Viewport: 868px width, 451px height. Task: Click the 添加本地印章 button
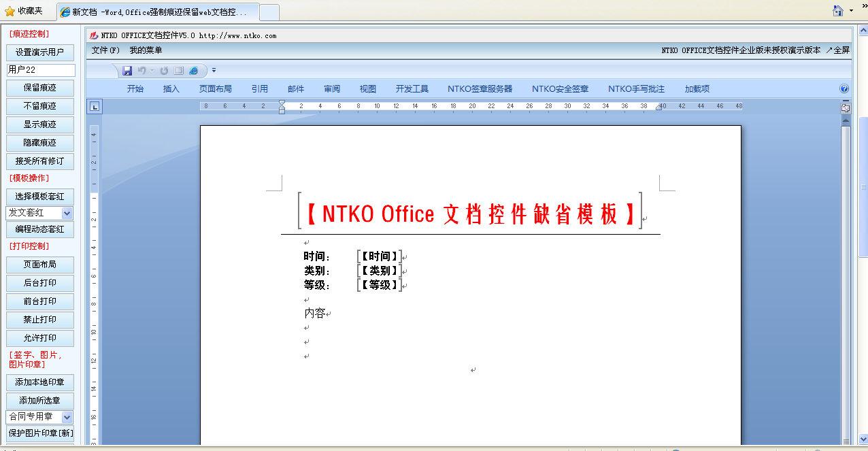pos(40,382)
